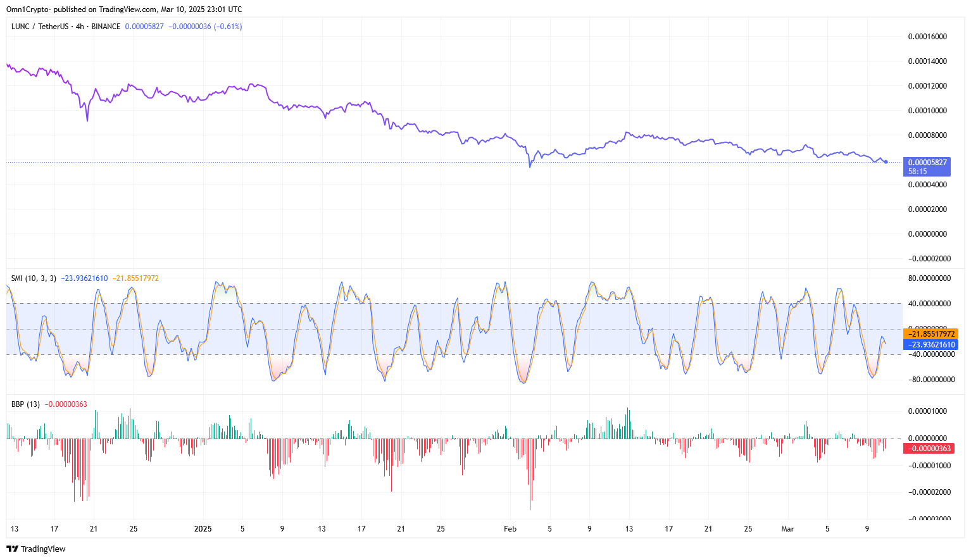Click the Mar label on time axis
971x560 pixels.
787,529
